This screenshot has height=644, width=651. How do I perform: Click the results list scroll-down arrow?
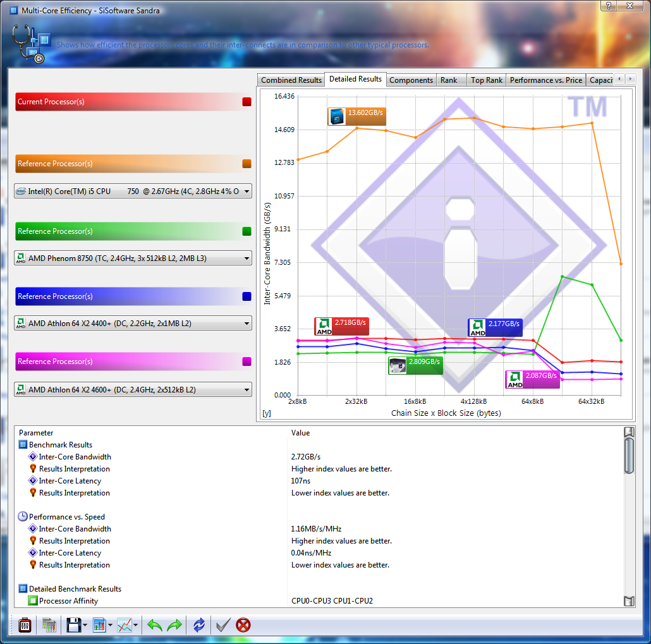pos(629,601)
